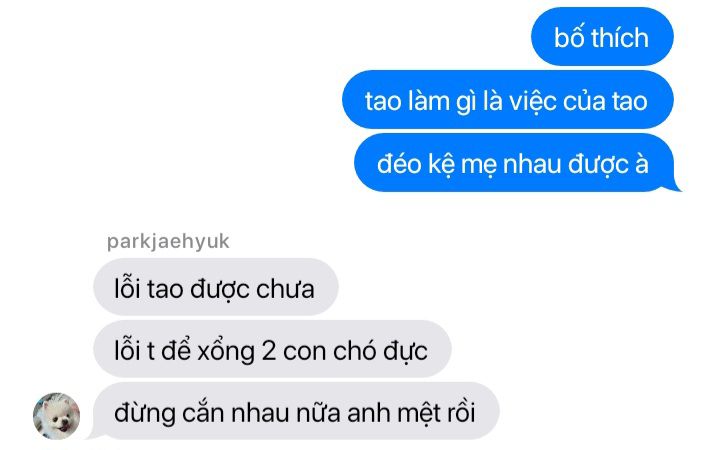This screenshot has height=450, width=720.
Task: Click the tail of the last gray bubble
Action: click(93, 434)
